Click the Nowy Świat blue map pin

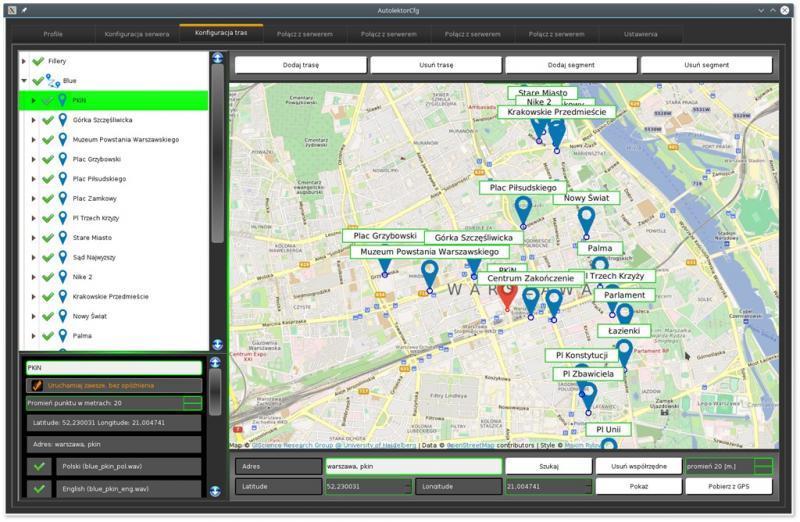[586, 222]
